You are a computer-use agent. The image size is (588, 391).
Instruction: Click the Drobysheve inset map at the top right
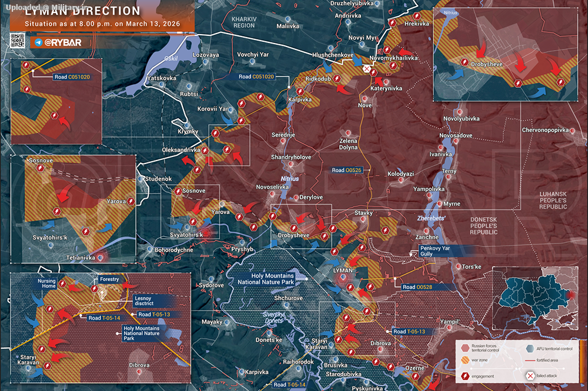[x=506, y=54]
